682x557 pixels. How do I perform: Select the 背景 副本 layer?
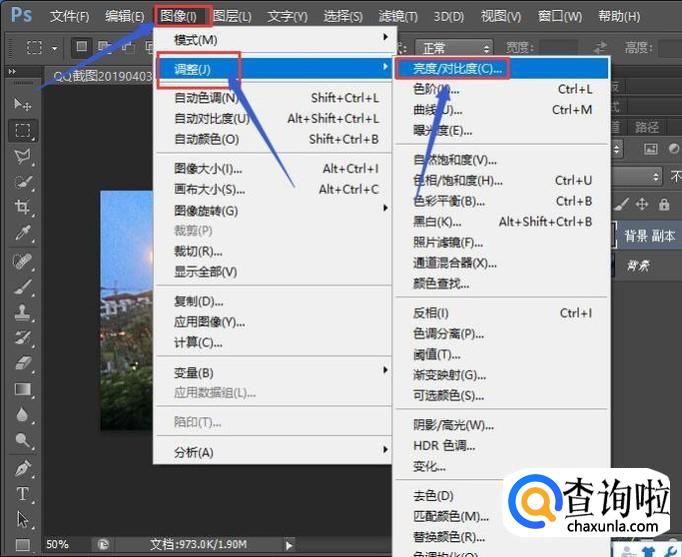pyautogui.click(x=649, y=236)
